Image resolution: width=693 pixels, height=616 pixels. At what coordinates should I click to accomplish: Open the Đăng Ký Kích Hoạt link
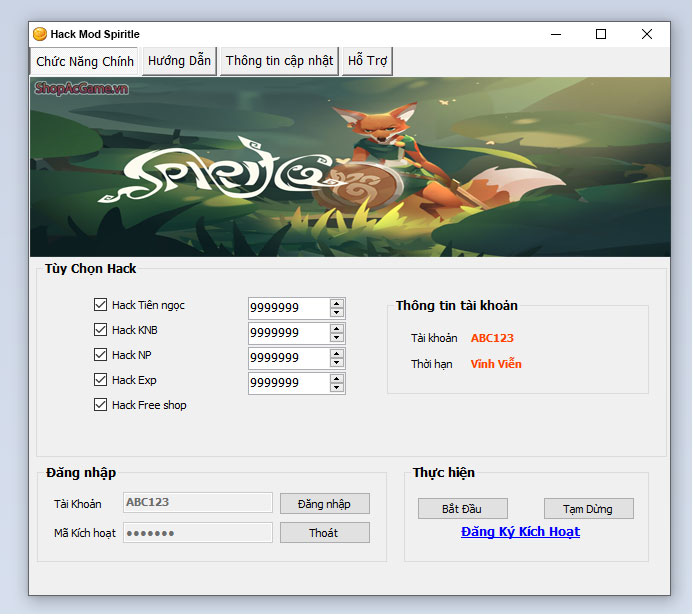[x=520, y=532]
